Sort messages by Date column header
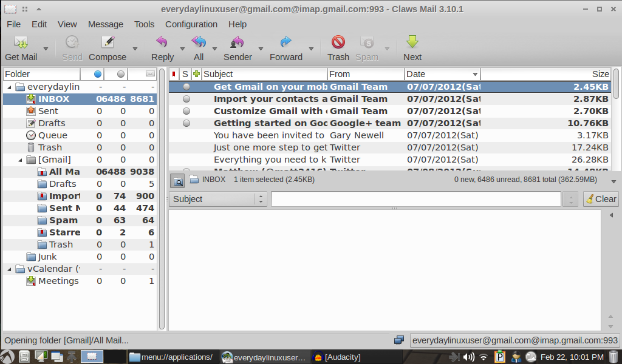This screenshot has height=364, width=622. coord(442,74)
